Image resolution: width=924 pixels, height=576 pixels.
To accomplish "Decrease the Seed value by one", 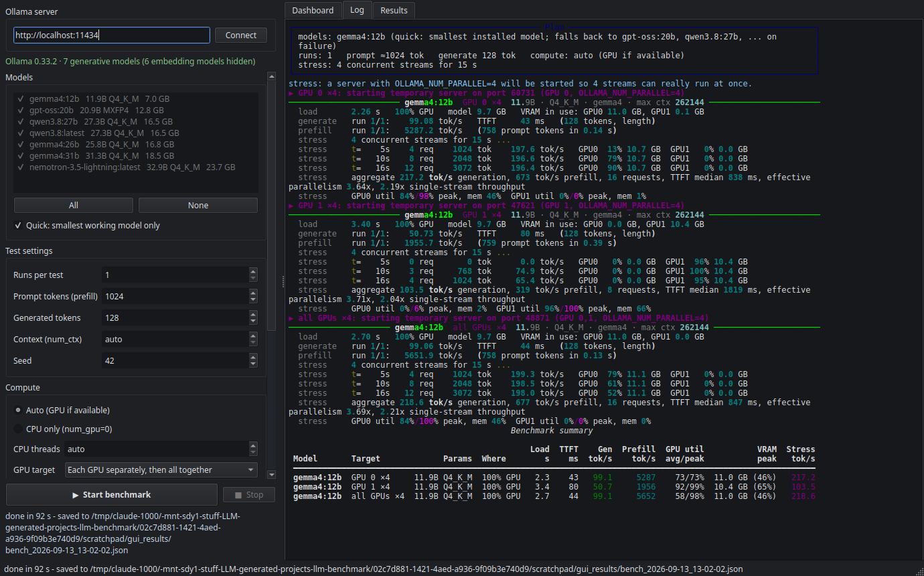I will [253, 364].
